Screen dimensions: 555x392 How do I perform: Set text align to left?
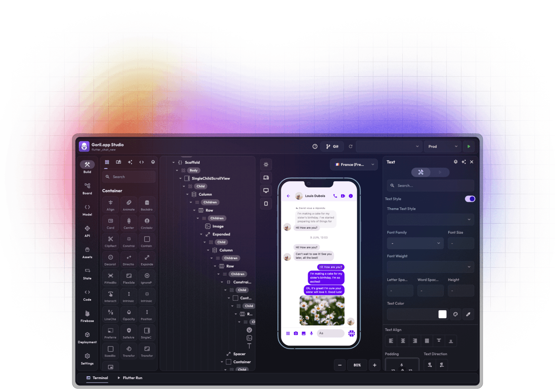pyautogui.click(x=391, y=341)
